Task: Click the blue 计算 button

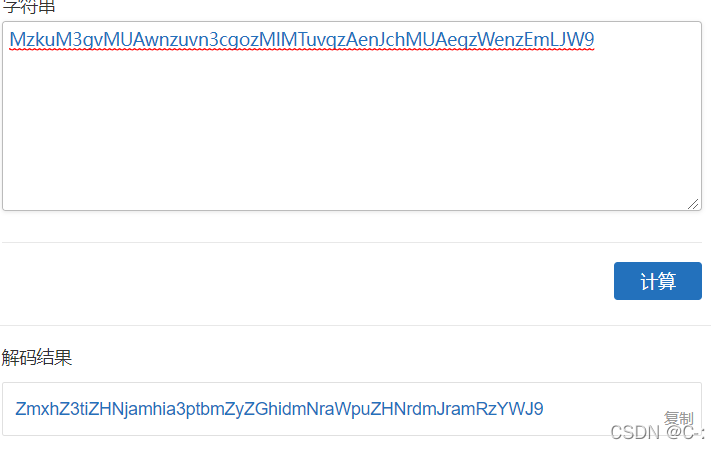Action: point(657,281)
